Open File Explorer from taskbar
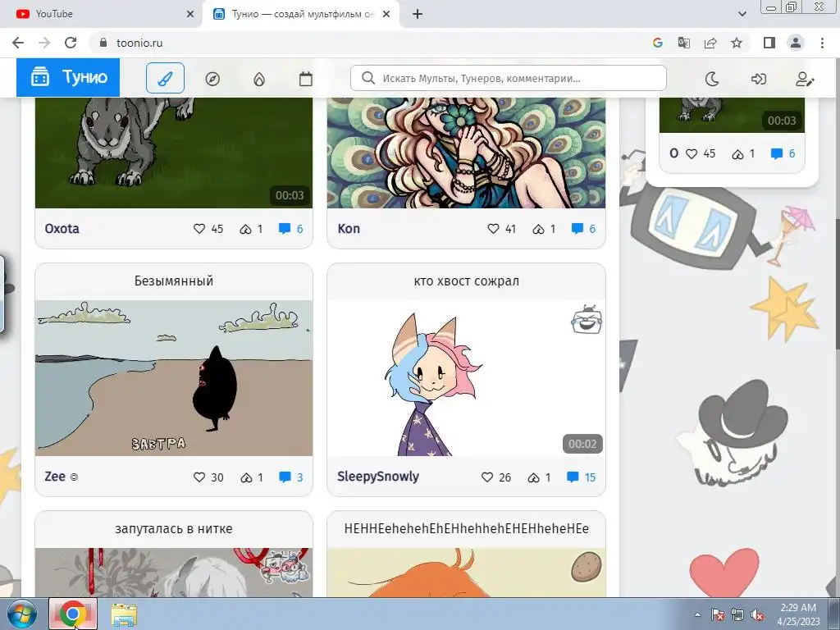The image size is (840, 630). [x=124, y=614]
